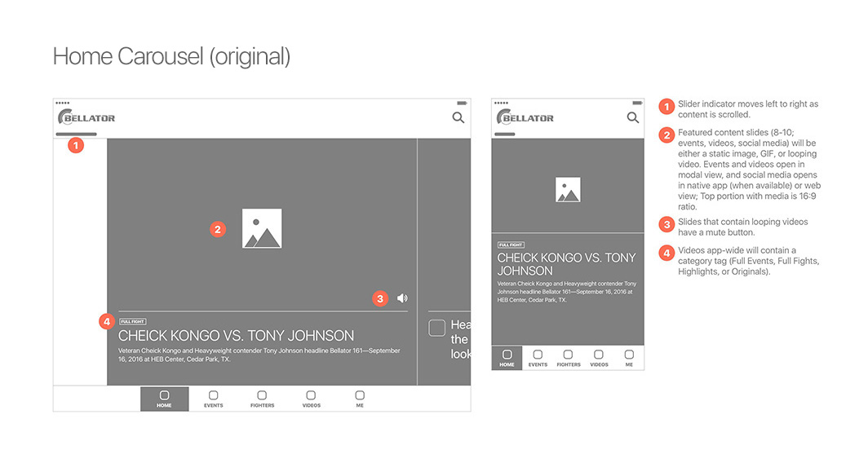
Task: Click signal dots in tablet status bar
Action: click(63, 103)
